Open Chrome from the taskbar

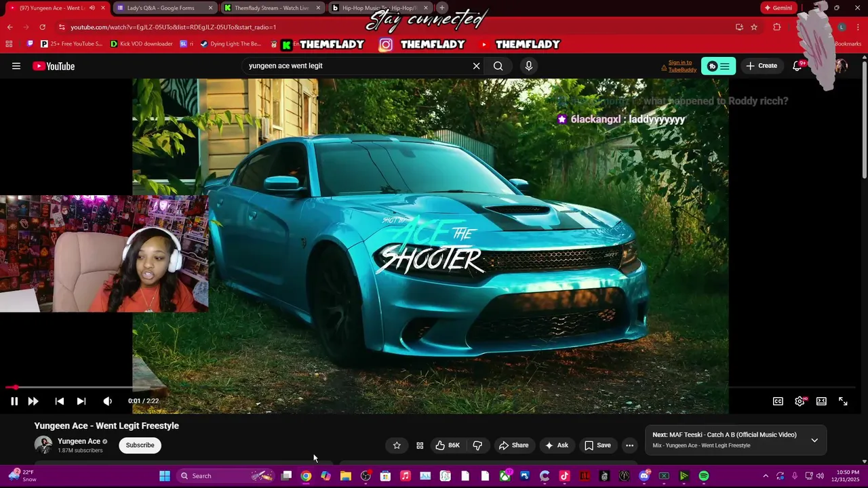click(x=306, y=476)
